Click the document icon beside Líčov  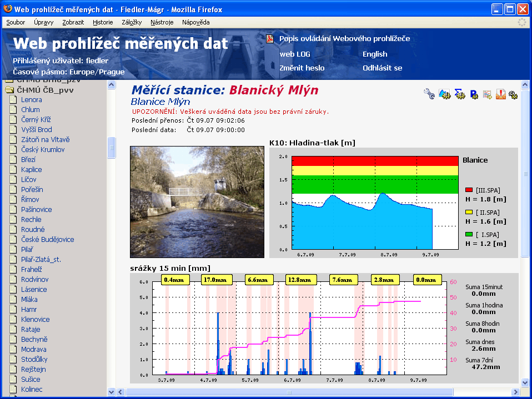[x=13, y=179]
